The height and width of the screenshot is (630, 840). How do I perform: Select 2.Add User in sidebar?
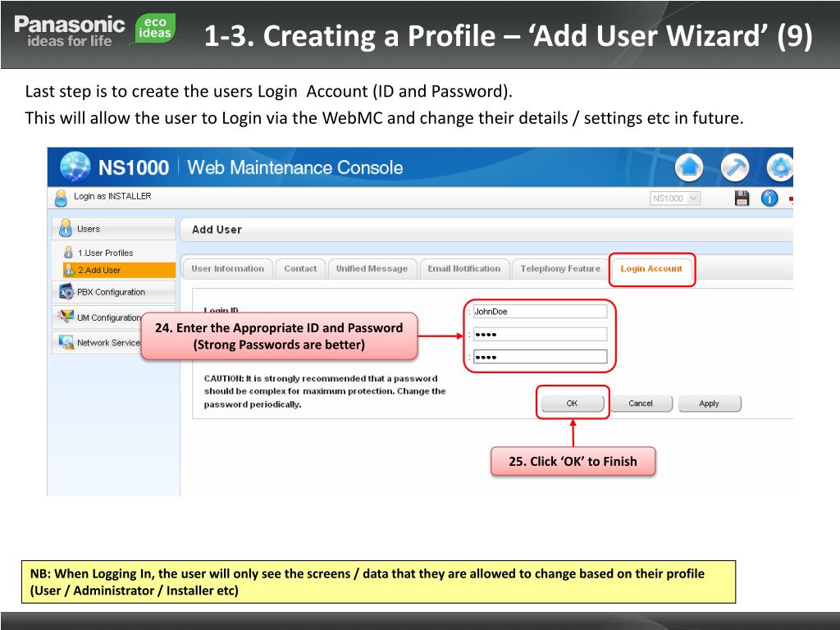point(119,270)
